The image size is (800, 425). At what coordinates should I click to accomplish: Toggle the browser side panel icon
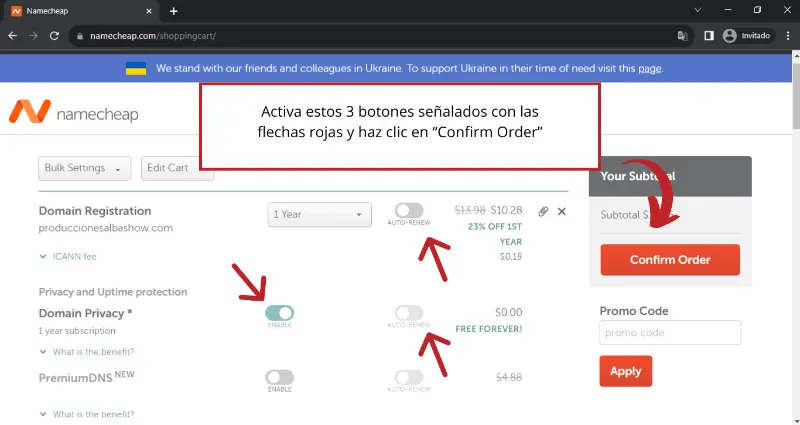[x=709, y=35]
